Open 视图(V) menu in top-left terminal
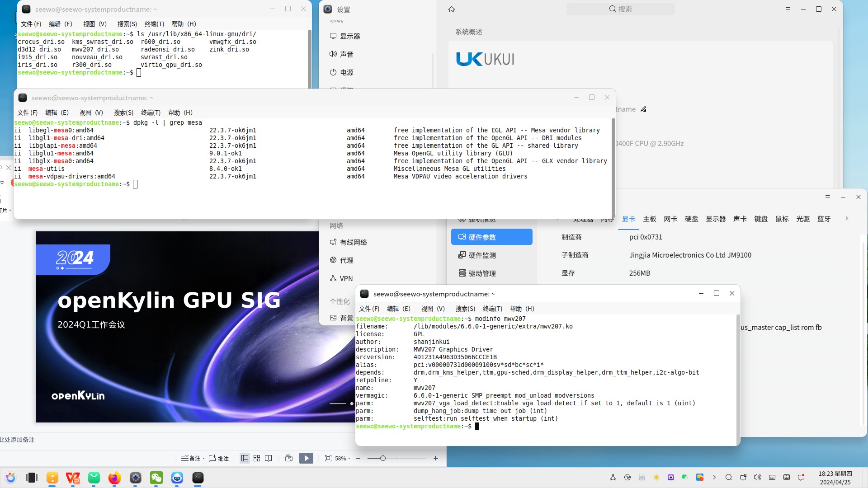Screen dimensions: 868x488 pyautogui.click(x=94, y=24)
